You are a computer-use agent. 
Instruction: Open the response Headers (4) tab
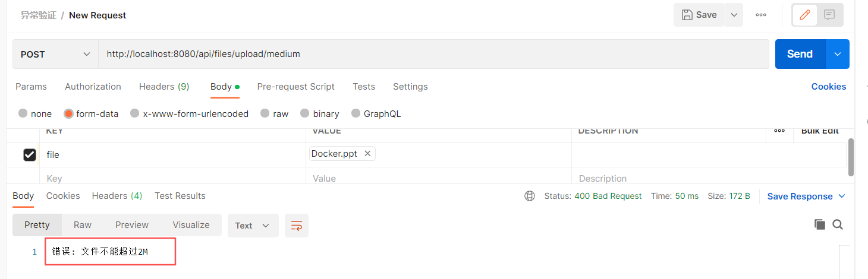[x=117, y=196]
